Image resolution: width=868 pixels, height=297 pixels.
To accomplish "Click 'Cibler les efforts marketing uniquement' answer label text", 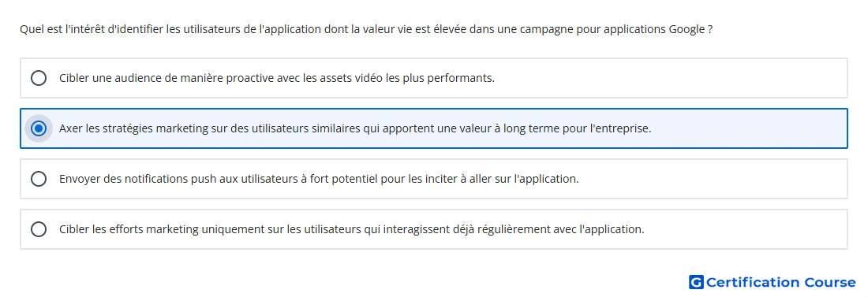I will click(x=351, y=229).
